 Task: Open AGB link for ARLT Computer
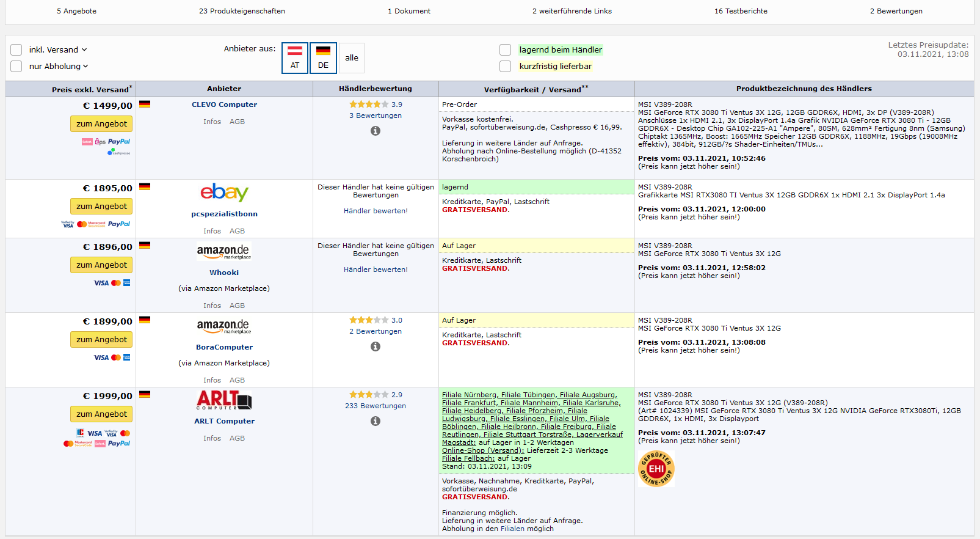tap(237, 438)
